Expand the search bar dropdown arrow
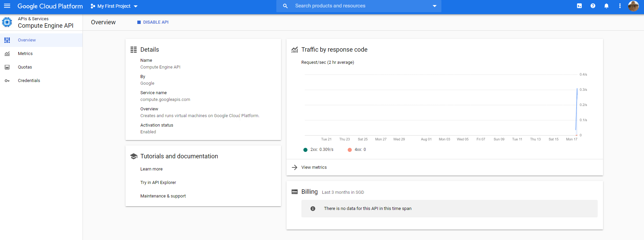644x240 pixels. (435, 6)
